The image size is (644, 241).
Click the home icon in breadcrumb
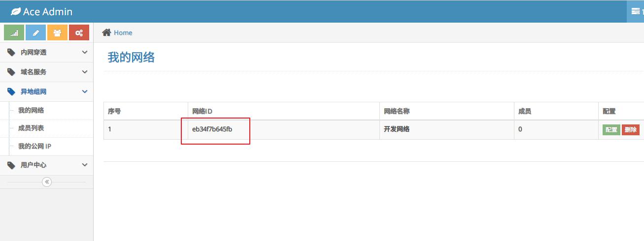[106, 32]
